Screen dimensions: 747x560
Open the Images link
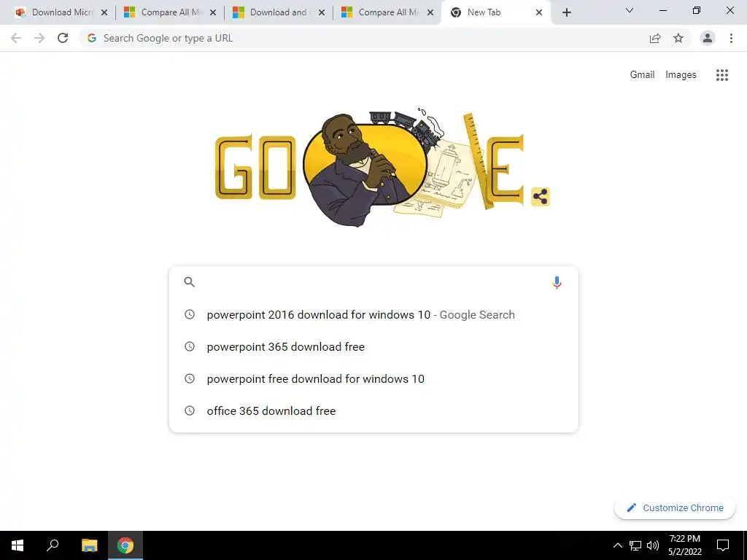[681, 75]
